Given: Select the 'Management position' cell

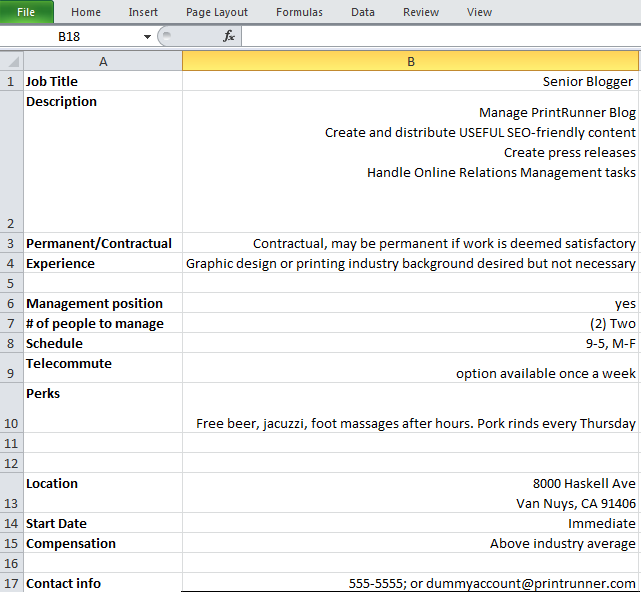Looking at the screenshot, I should click(x=103, y=303).
